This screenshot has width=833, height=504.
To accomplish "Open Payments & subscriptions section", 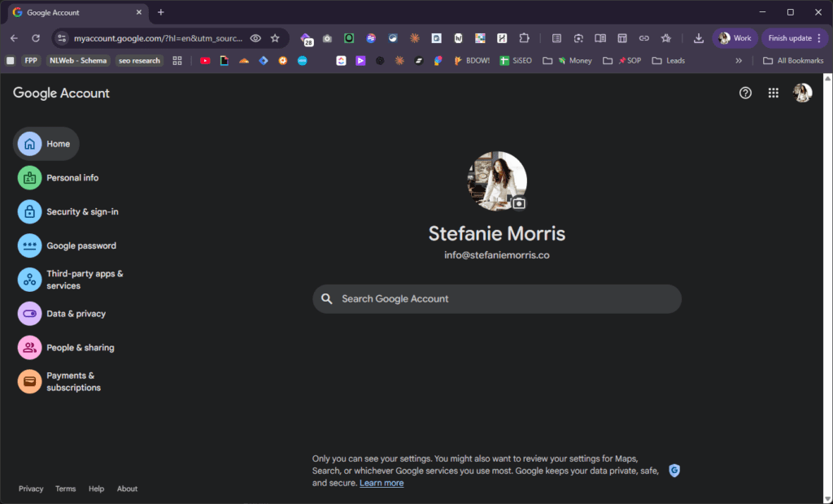I will click(73, 382).
